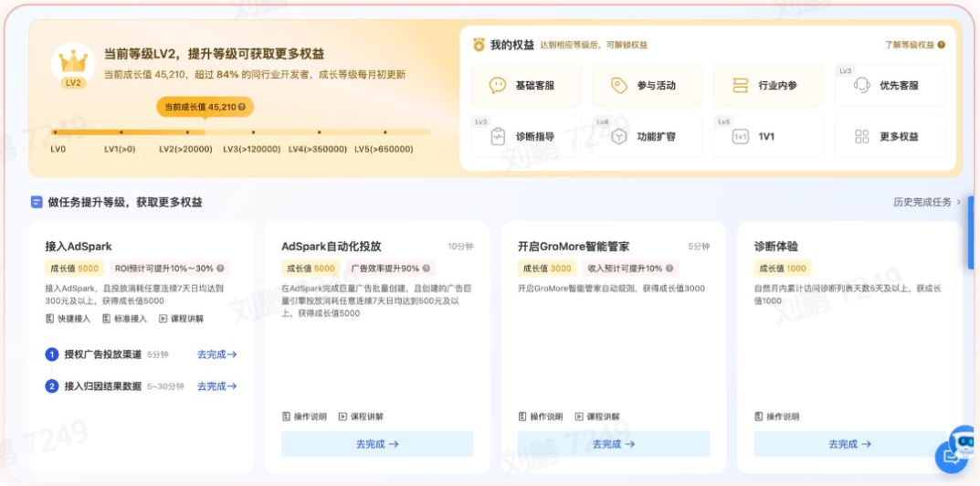Image resolution: width=980 pixels, height=486 pixels.
Task: Open 操作说明 in 诊断体验 card
Action: (x=777, y=417)
